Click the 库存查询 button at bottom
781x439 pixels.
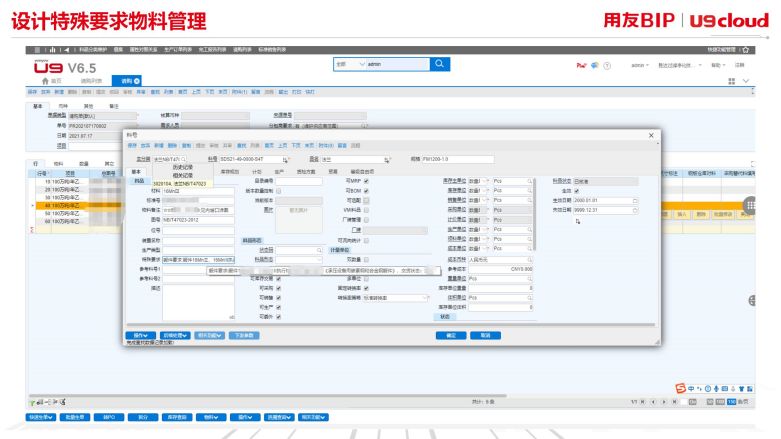(177, 417)
